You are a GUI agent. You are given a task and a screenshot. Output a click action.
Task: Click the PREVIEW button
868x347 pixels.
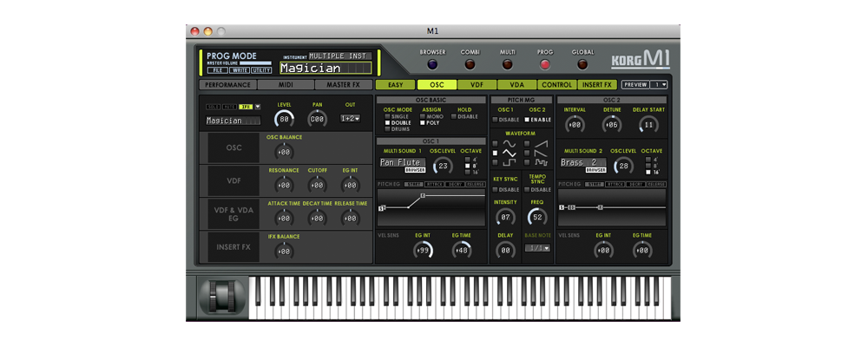click(x=635, y=85)
